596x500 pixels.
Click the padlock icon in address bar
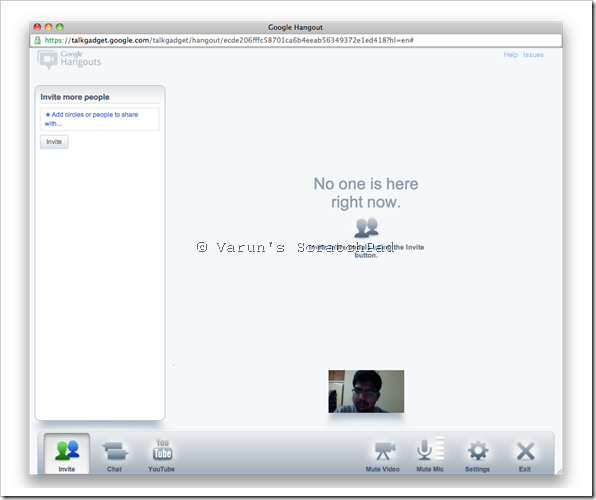click(38, 40)
